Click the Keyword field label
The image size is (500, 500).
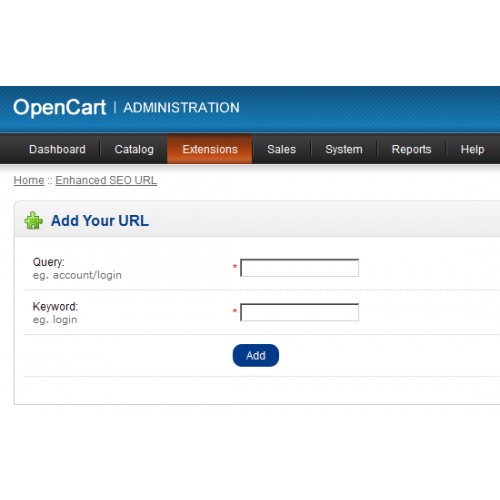(x=55, y=306)
